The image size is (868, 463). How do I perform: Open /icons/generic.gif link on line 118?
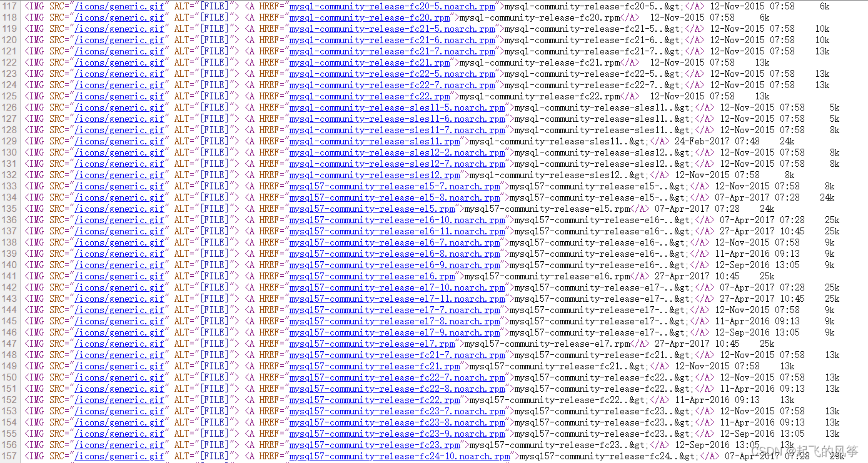point(119,17)
